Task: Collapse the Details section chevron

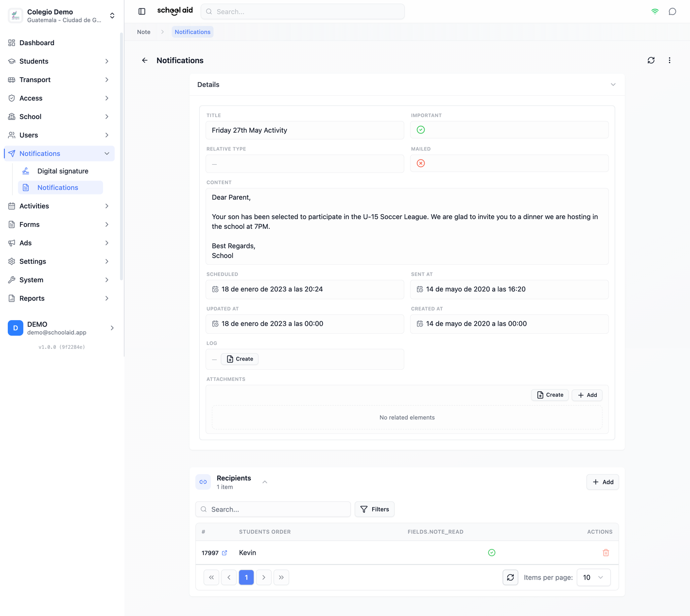Action: click(613, 85)
